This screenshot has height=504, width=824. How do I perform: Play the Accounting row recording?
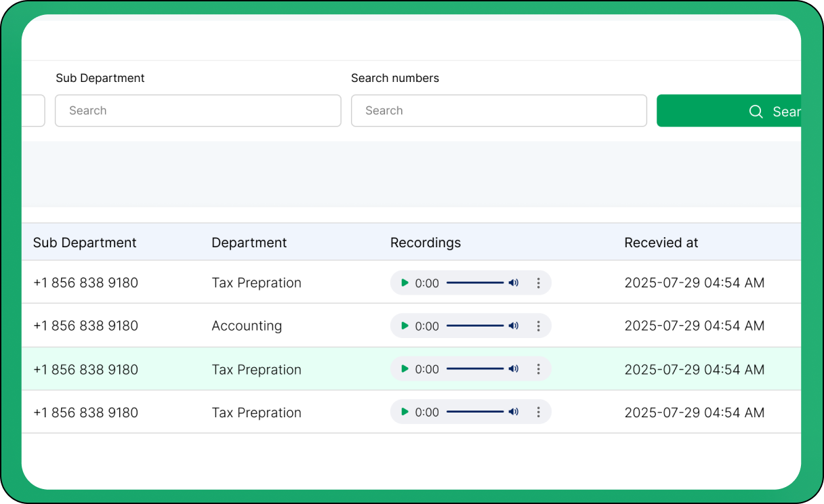[405, 326]
